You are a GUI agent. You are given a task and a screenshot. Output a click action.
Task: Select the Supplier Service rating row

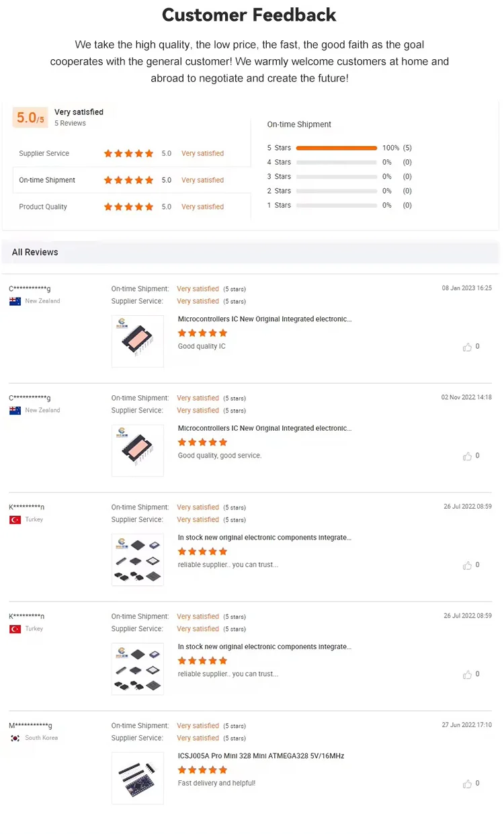click(x=132, y=154)
